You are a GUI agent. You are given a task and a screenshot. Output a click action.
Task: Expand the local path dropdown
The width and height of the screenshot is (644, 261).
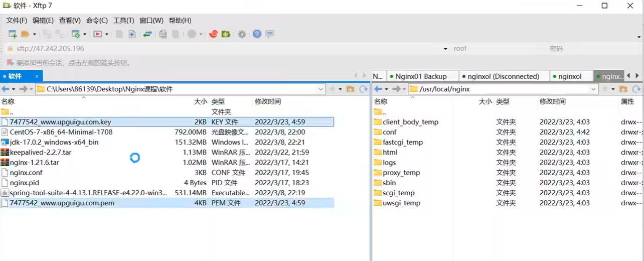coord(321,89)
